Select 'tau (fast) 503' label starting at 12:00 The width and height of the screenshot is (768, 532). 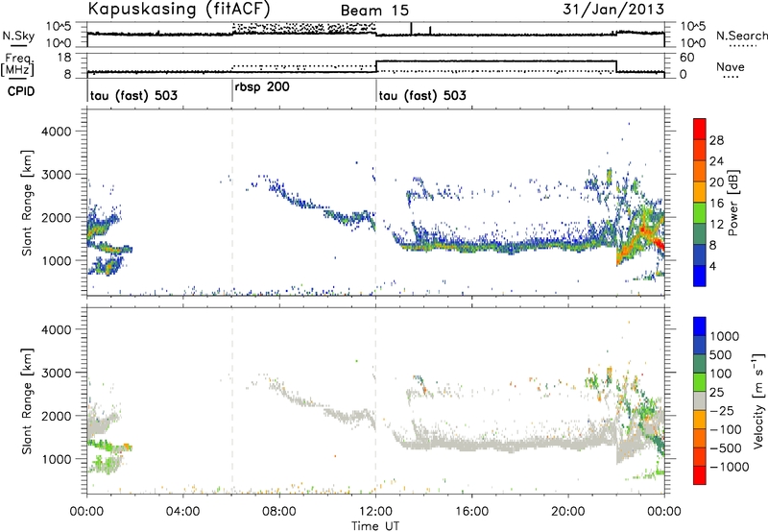point(422,95)
